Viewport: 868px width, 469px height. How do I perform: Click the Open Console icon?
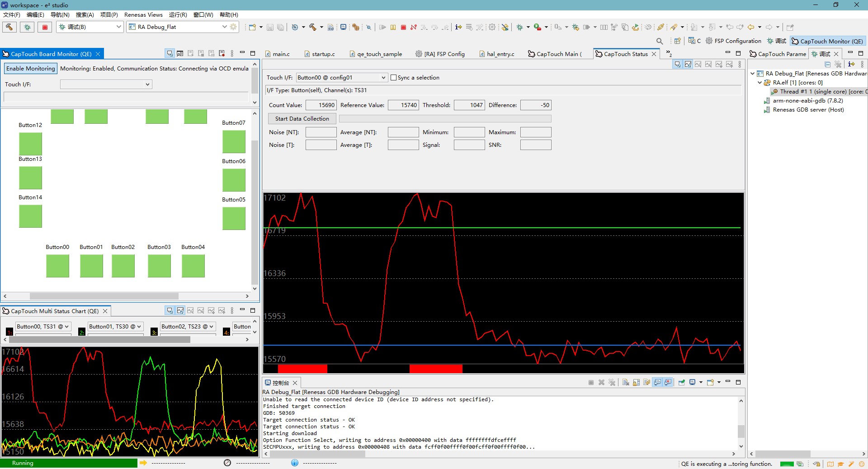[x=710, y=382]
